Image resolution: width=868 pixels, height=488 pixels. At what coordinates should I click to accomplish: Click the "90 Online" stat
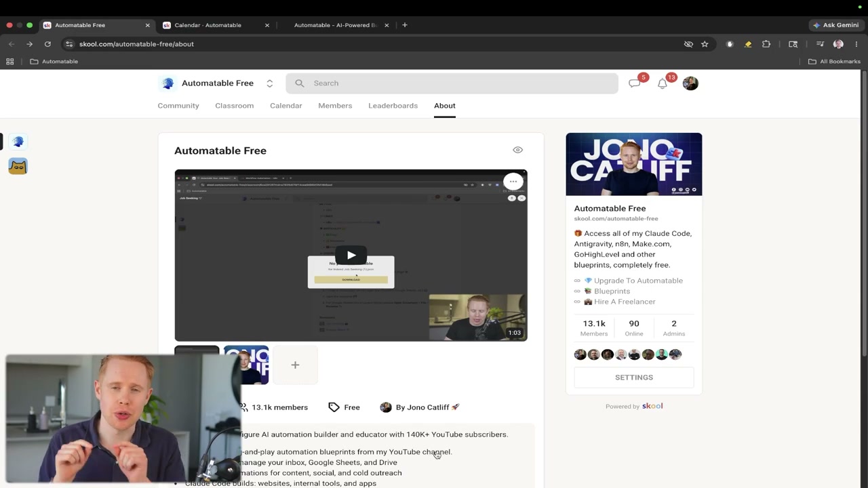pos(634,328)
